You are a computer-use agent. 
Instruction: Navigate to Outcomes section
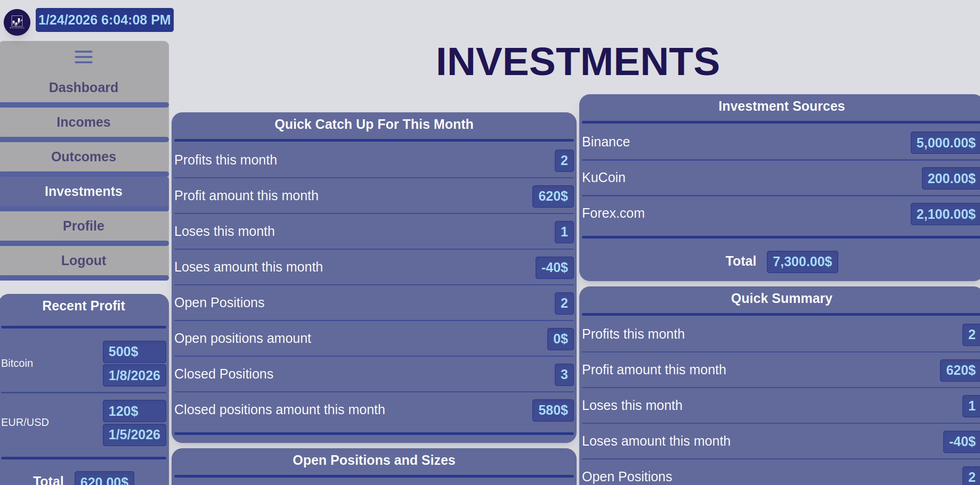[x=84, y=157]
